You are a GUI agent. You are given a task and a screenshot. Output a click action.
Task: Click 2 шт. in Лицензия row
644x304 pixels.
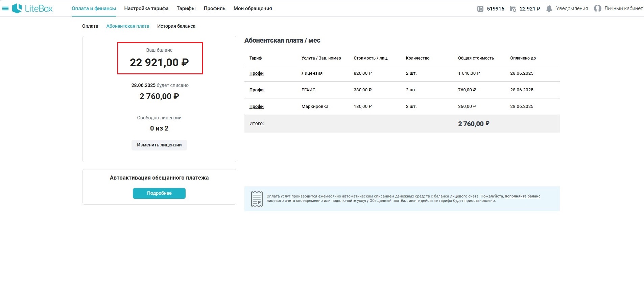pyautogui.click(x=411, y=73)
